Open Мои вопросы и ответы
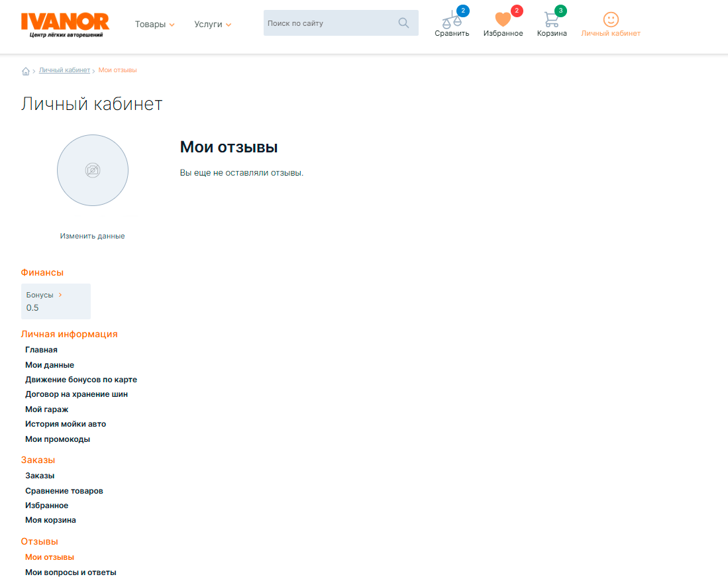 [x=71, y=572]
